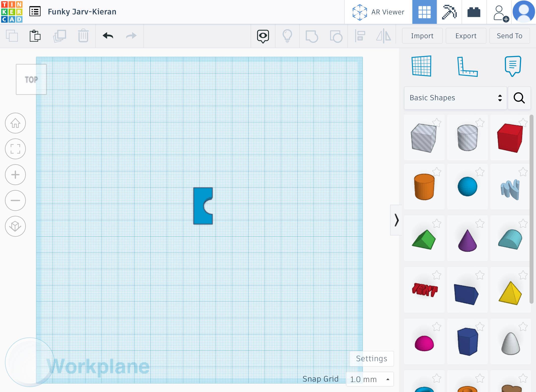Switch to Blocks mode pickaxe tab
The image size is (536, 392).
click(449, 12)
